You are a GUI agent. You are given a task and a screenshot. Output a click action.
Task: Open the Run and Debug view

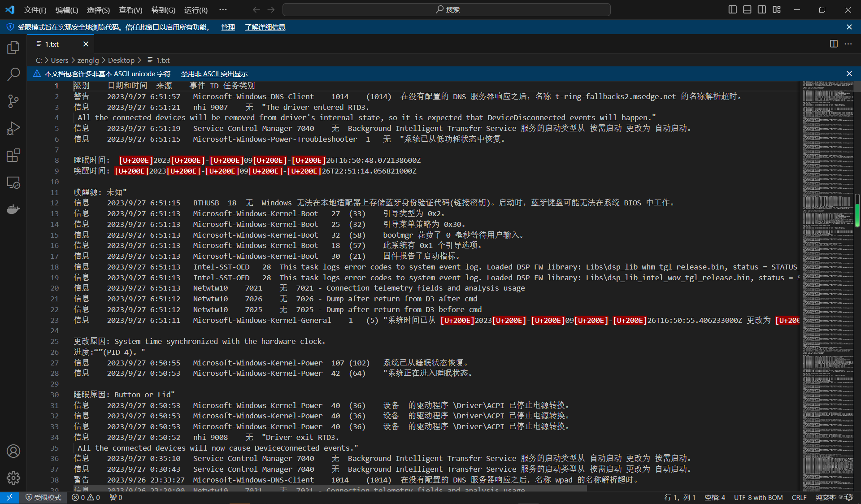[13, 129]
